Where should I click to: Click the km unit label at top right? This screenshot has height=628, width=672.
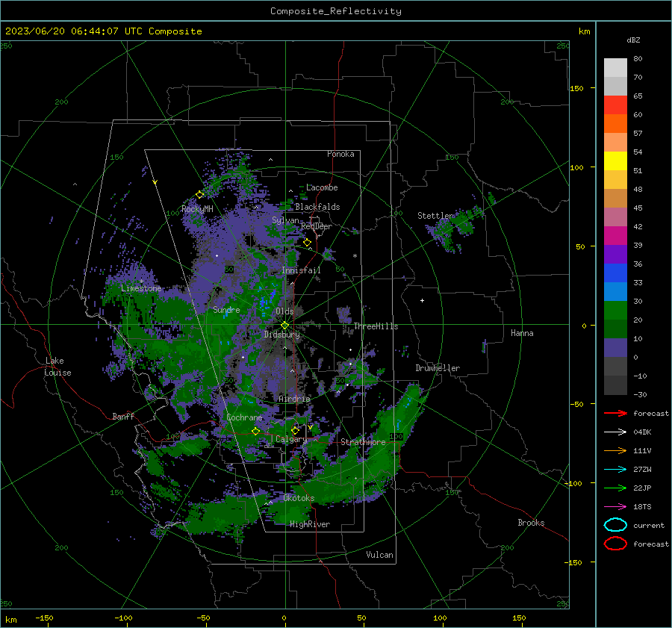click(x=584, y=31)
